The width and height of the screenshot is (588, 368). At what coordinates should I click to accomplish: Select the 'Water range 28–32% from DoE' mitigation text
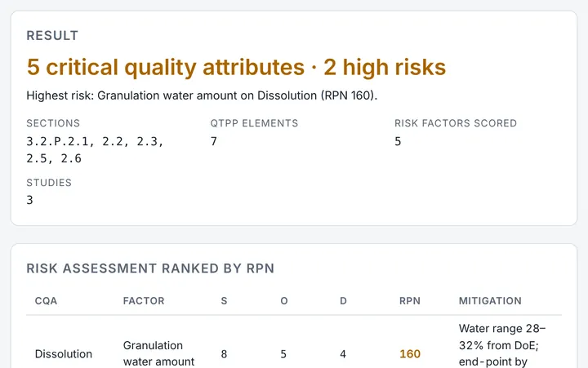pos(502,345)
